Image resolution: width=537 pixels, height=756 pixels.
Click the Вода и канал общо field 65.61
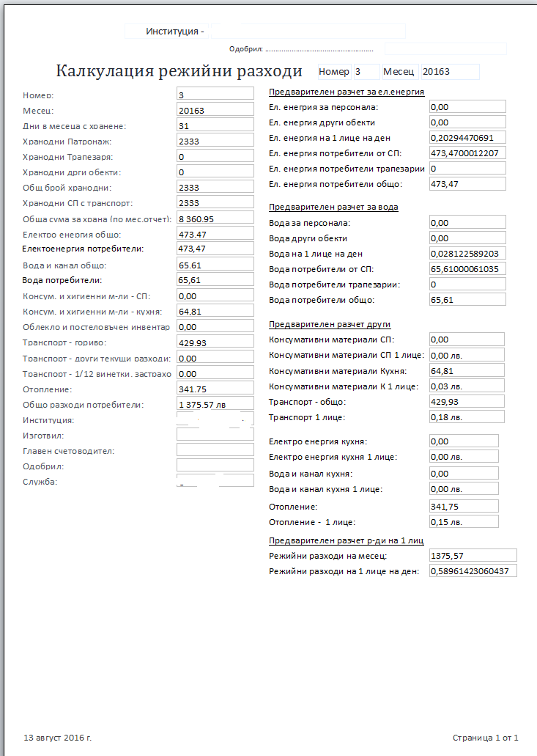tap(215, 265)
